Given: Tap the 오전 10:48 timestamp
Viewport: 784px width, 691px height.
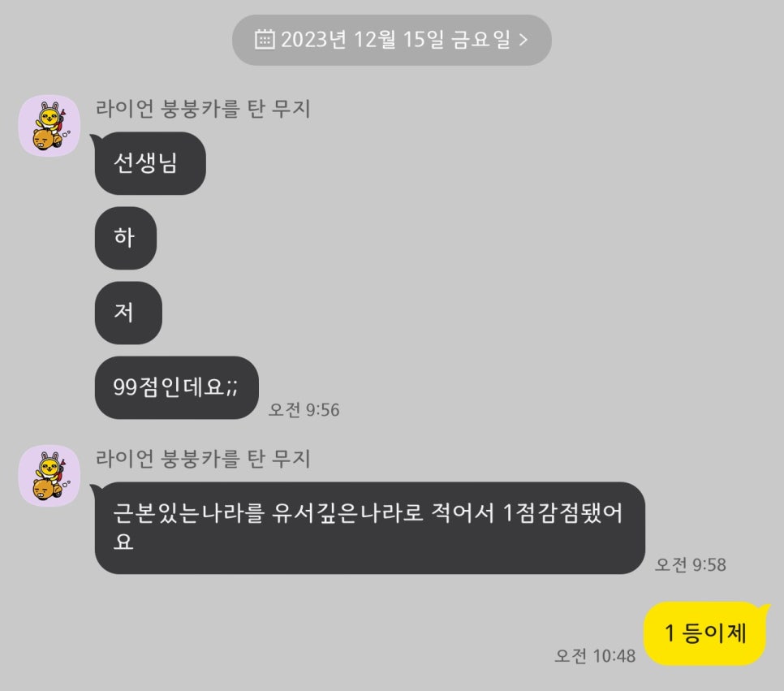Looking at the screenshot, I should click(x=595, y=655).
